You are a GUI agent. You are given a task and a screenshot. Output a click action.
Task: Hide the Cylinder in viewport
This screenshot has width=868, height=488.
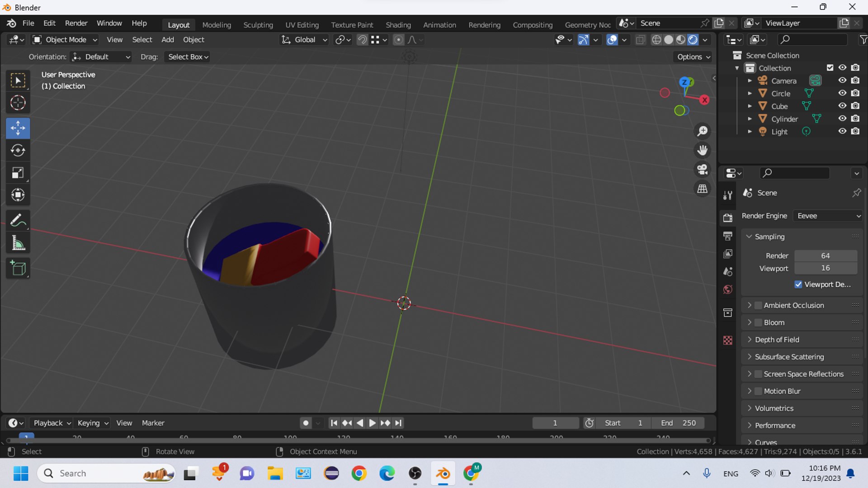842,118
